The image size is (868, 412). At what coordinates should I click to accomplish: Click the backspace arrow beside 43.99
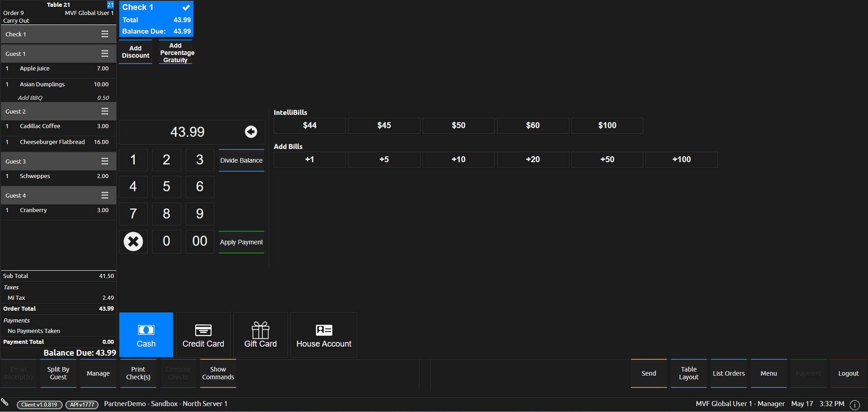tap(251, 132)
